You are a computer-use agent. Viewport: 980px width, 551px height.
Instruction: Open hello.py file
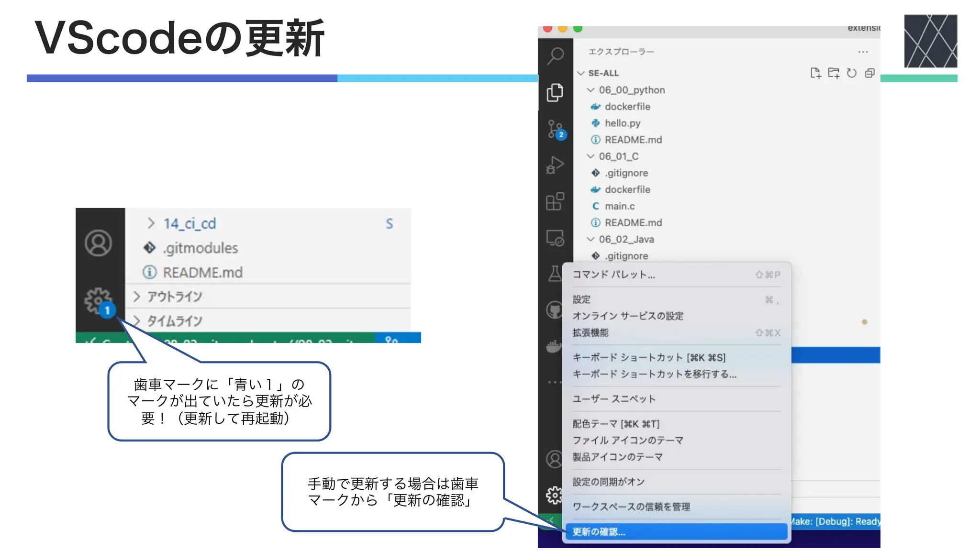(622, 123)
